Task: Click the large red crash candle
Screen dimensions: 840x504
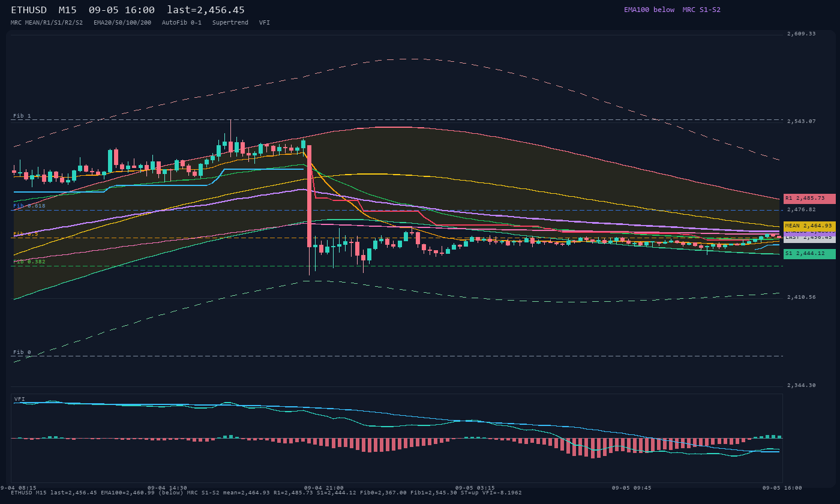Action: coord(310,196)
